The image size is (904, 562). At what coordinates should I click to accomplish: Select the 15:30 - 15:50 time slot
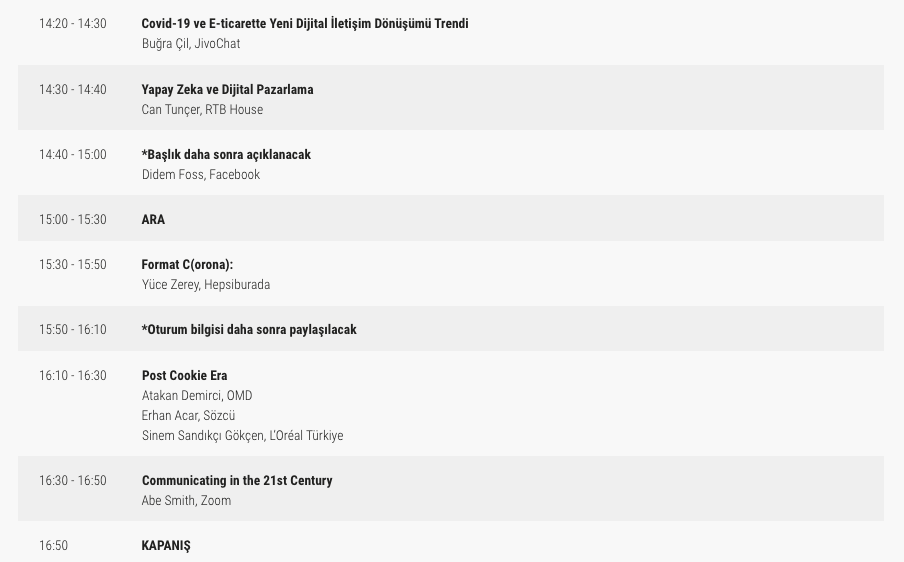click(x=72, y=264)
